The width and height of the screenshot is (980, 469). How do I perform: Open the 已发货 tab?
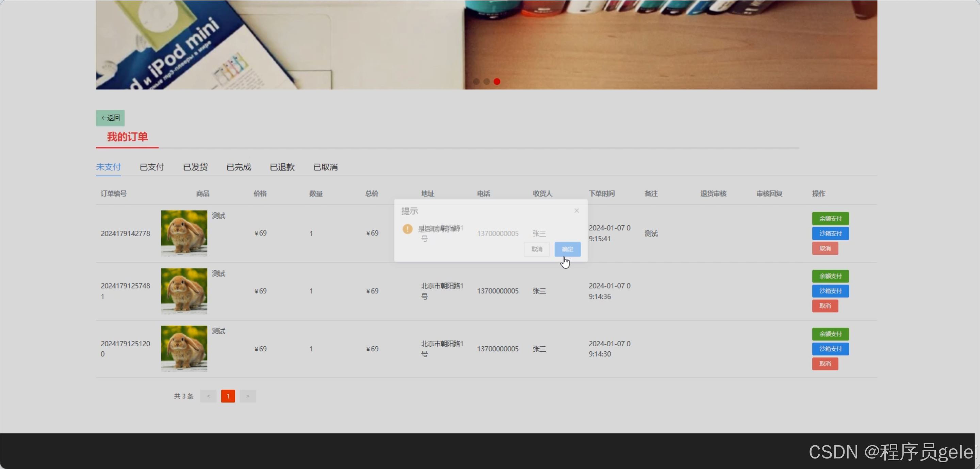[x=195, y=167]
